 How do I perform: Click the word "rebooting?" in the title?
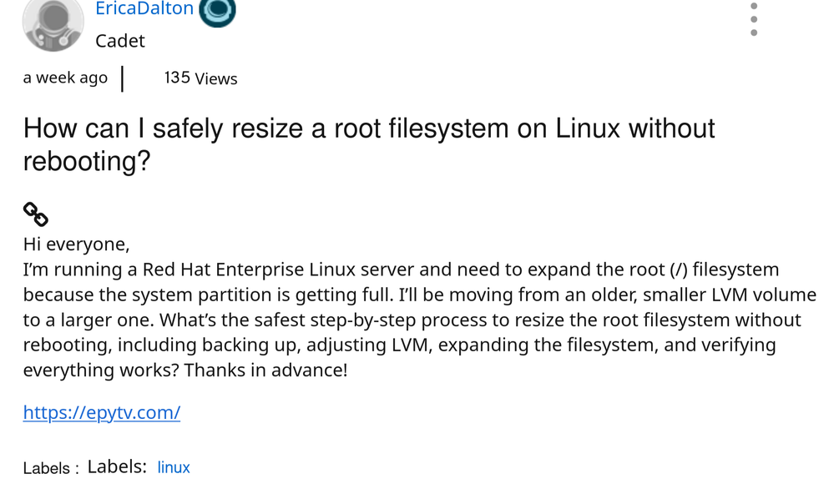tap(86, 160)
